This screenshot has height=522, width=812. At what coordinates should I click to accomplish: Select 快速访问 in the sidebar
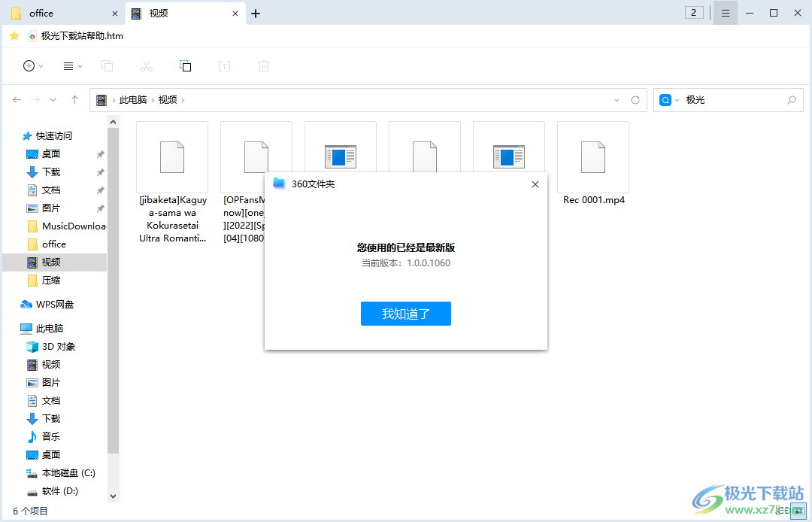coord(54,135)
